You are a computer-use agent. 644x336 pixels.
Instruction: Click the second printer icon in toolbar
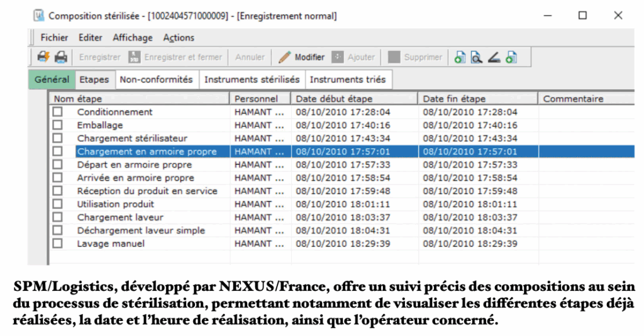(60, 57)
